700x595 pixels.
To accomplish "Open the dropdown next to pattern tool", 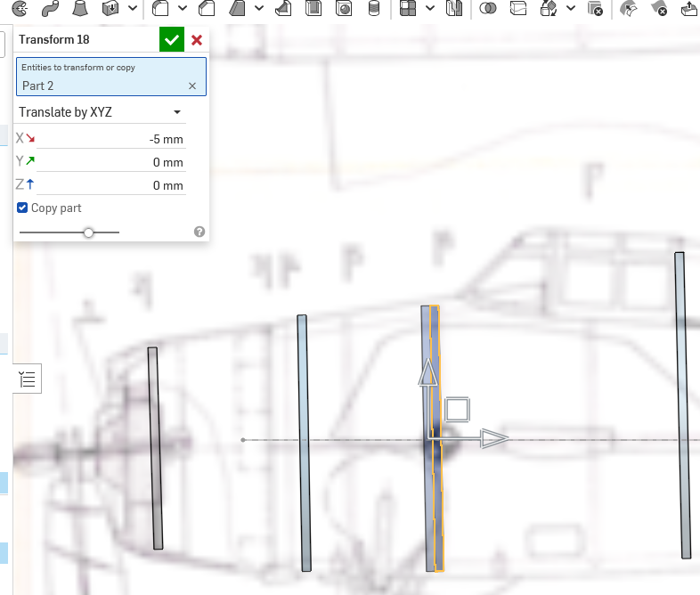I will [x=430, y=8].
